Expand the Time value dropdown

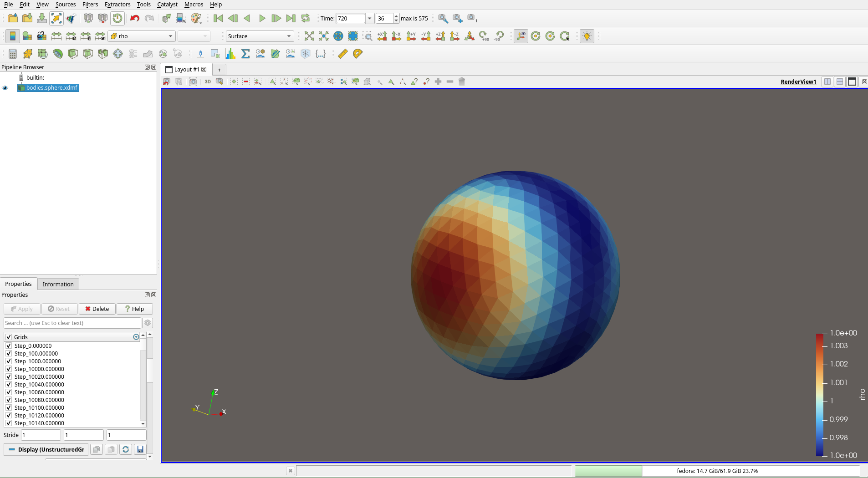369,18
